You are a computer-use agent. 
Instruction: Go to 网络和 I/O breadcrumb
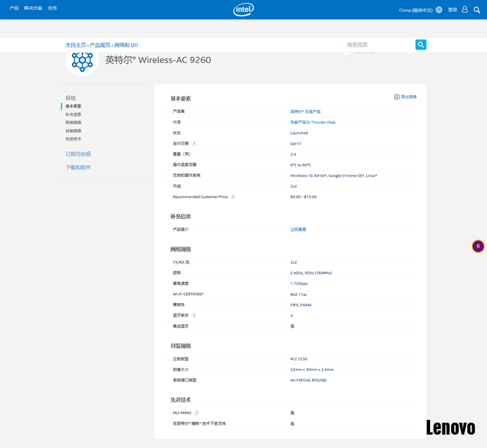coord(126,45)
